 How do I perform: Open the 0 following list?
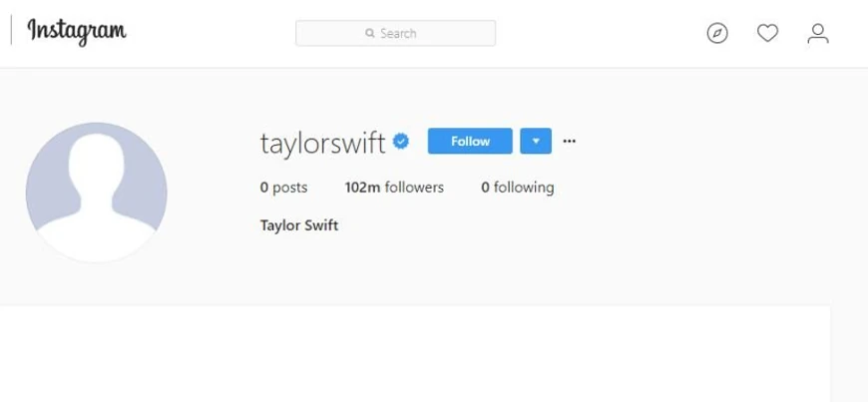click(x=518, y=188)
